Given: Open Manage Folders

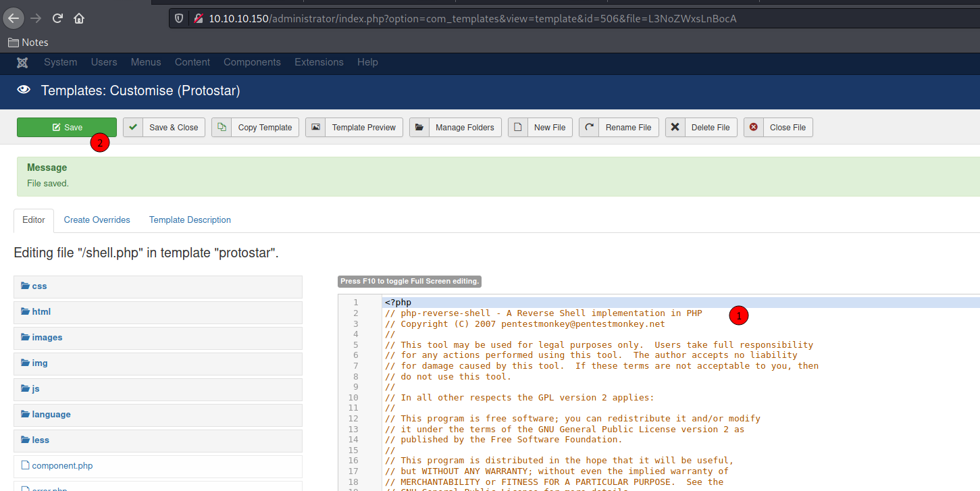Looking at the screenshot, I should tap(455, 127).
